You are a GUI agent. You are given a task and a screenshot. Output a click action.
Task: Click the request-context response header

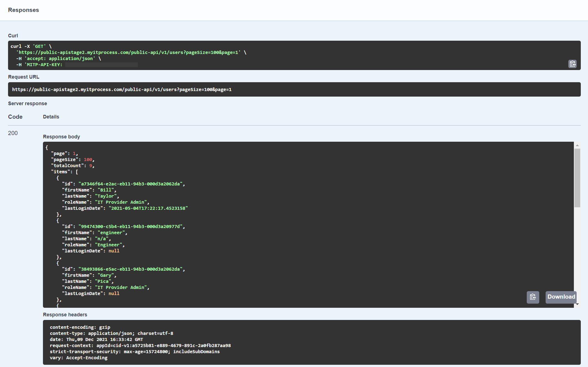point(140,345)
